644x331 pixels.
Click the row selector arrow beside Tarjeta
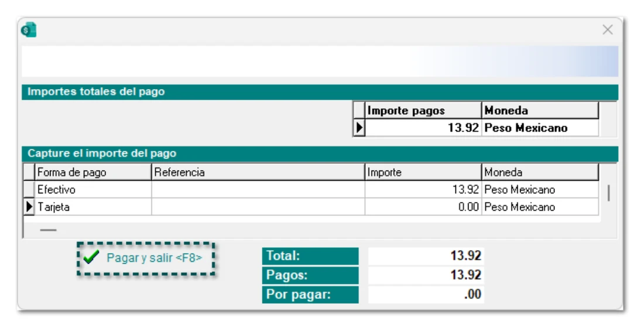point(29,207)
